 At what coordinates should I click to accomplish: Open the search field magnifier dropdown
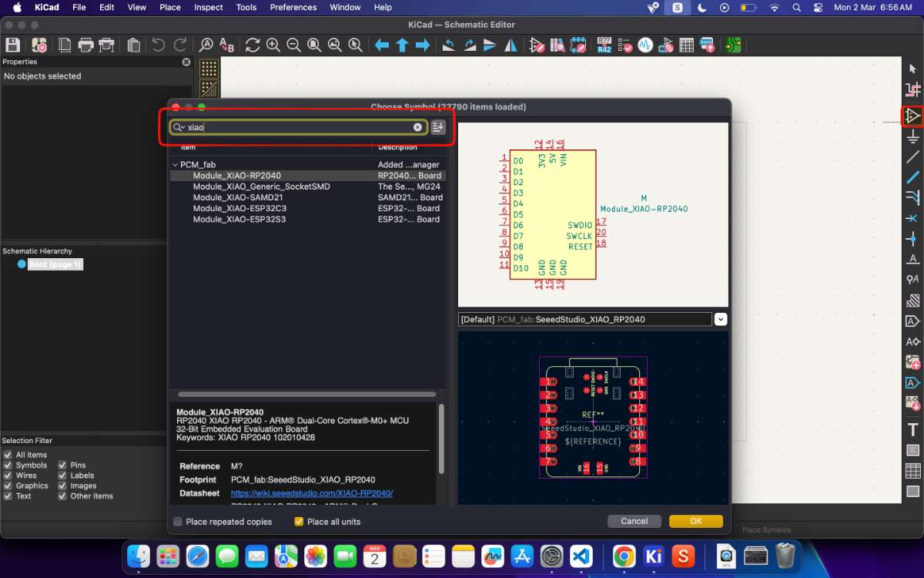click(179, 127)
